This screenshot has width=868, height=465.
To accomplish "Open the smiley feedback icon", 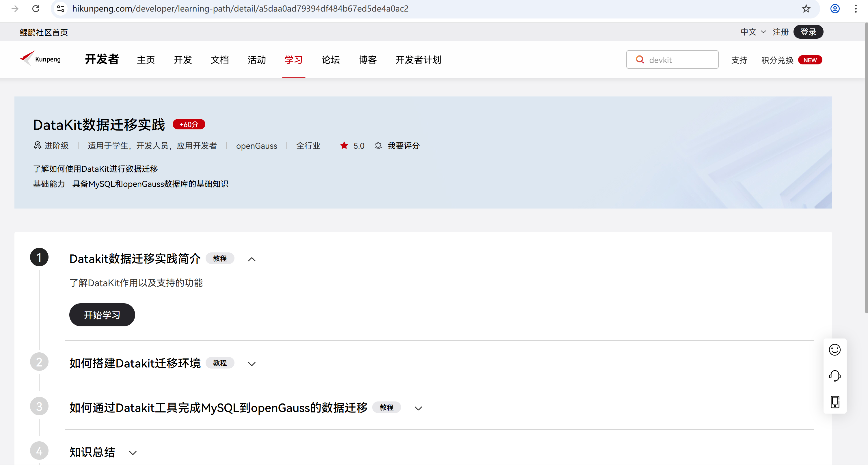I will pos(834,350).
